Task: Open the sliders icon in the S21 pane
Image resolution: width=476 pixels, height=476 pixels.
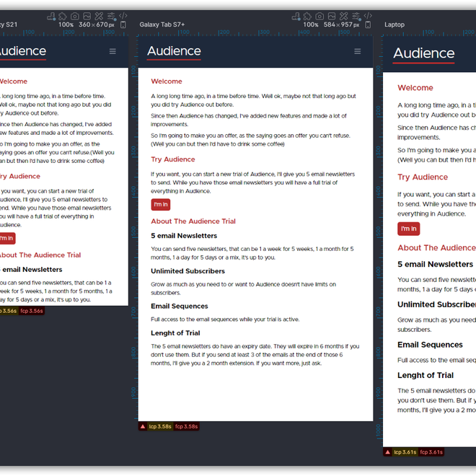Action: click(x=111, y=16)
